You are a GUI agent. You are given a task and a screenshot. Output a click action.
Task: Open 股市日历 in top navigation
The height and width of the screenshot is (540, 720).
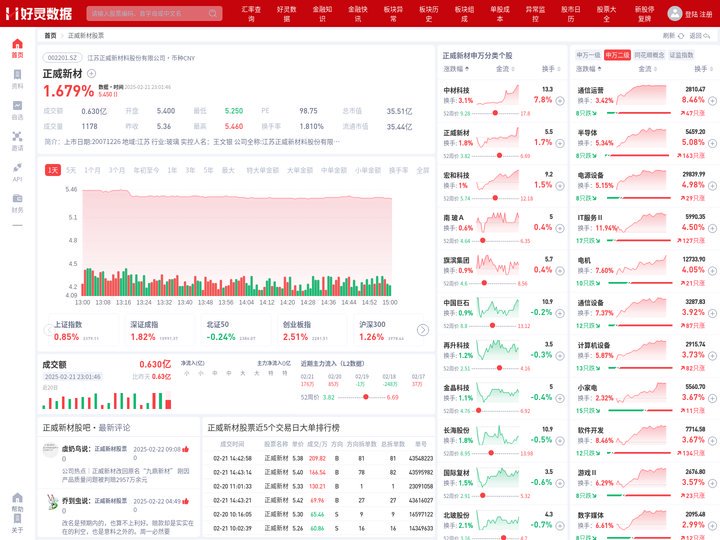click(571, 14)
